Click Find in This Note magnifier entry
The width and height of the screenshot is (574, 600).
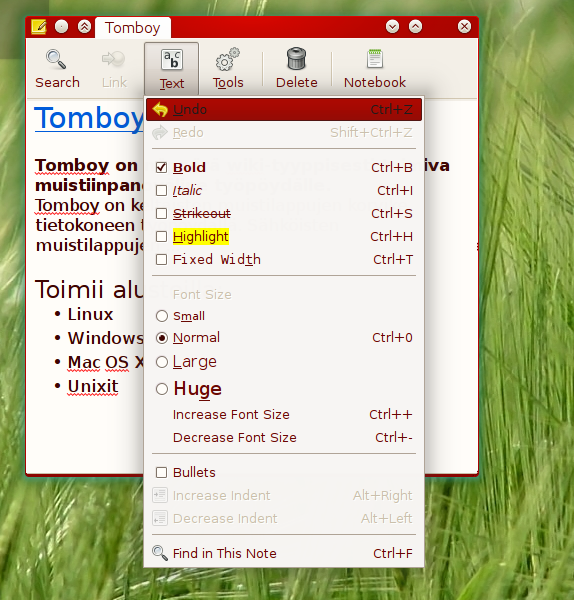tap(284, 553)
